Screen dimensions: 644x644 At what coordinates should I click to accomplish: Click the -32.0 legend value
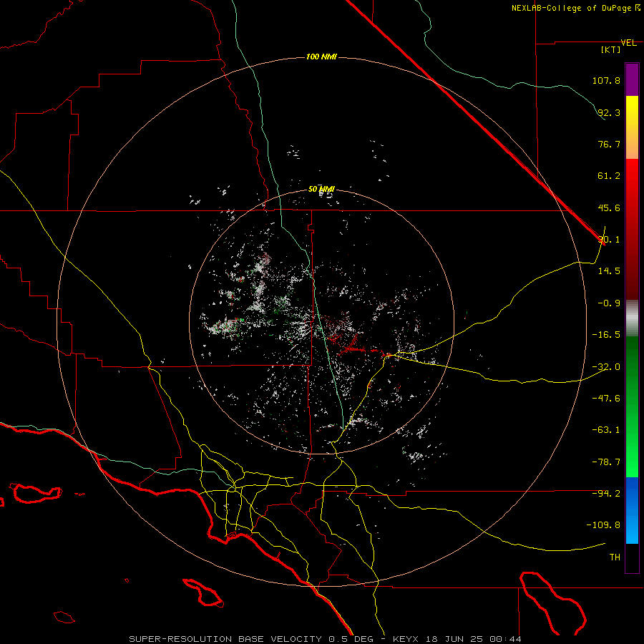606,367
